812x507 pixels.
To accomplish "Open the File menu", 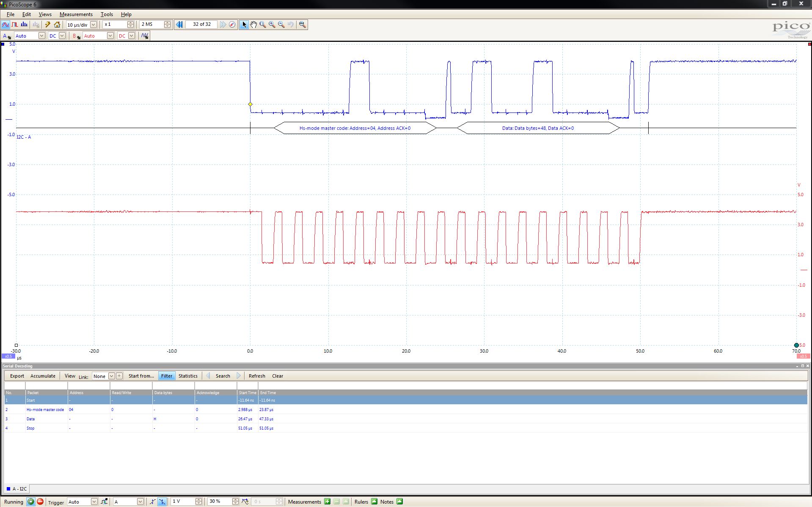I will [11, 14].
